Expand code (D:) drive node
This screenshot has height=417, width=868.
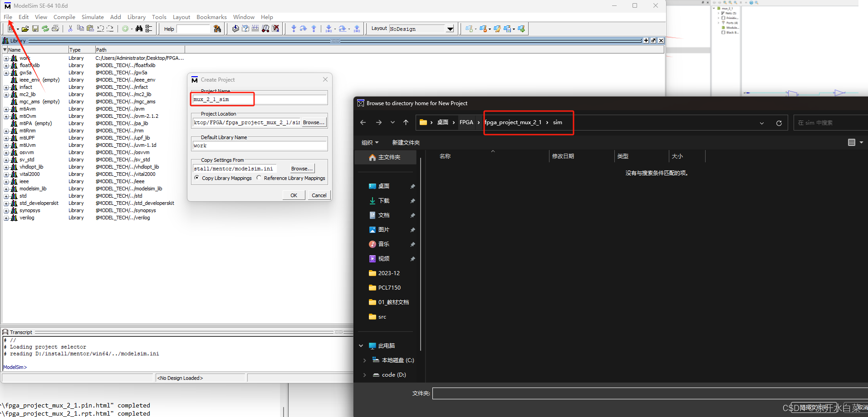point(364,375)
